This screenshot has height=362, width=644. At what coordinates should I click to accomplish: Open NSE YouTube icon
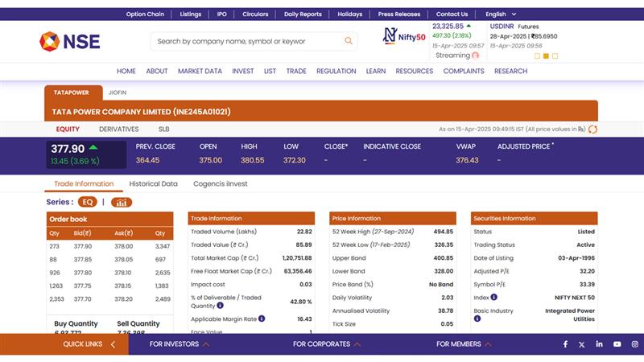click(617, 344)
